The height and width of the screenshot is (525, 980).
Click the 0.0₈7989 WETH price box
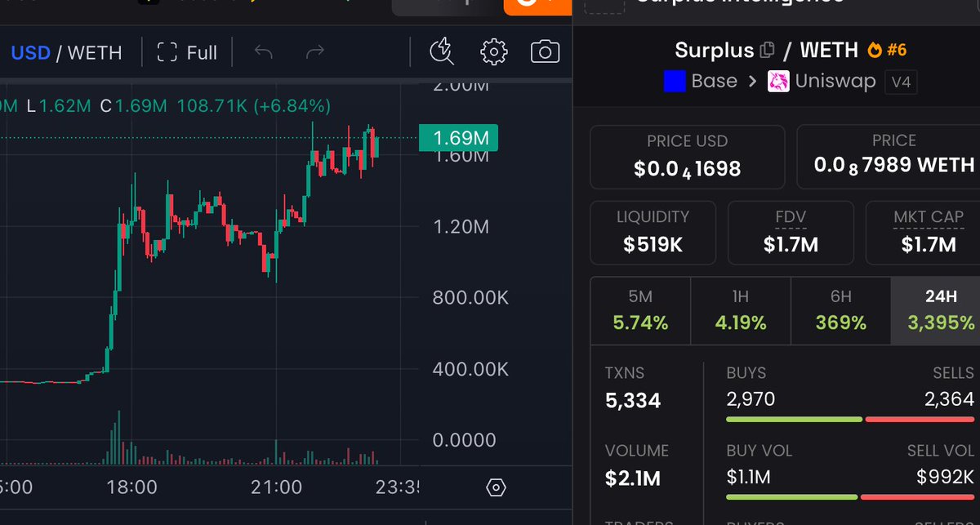[889, 157]
